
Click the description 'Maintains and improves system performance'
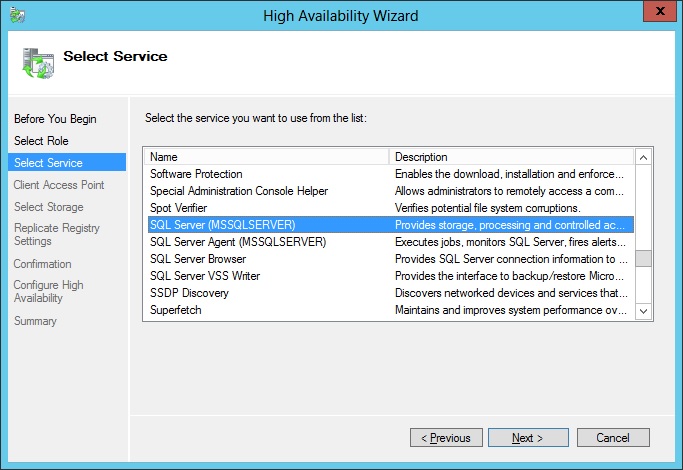point(511,310)
